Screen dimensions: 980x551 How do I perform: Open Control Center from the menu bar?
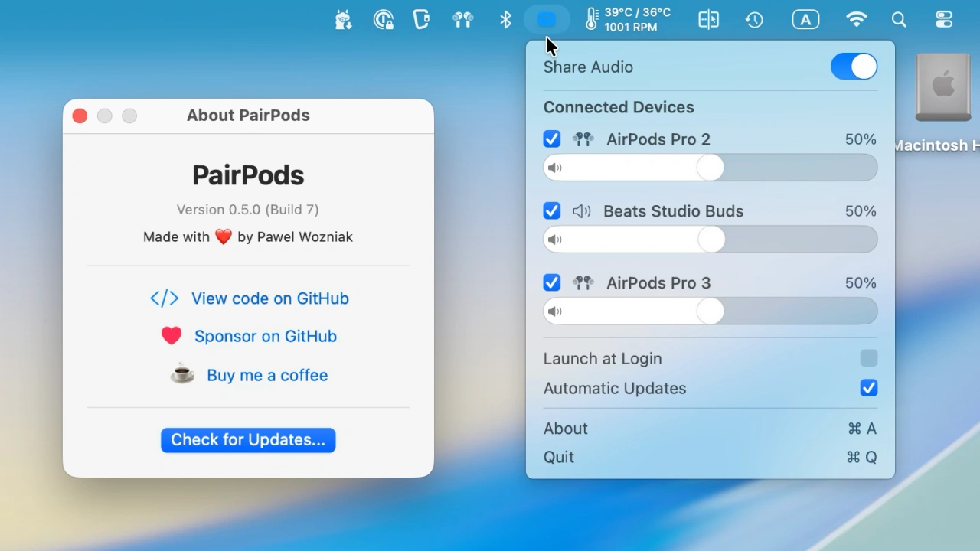pyautogui.click(x=943, y=19)
